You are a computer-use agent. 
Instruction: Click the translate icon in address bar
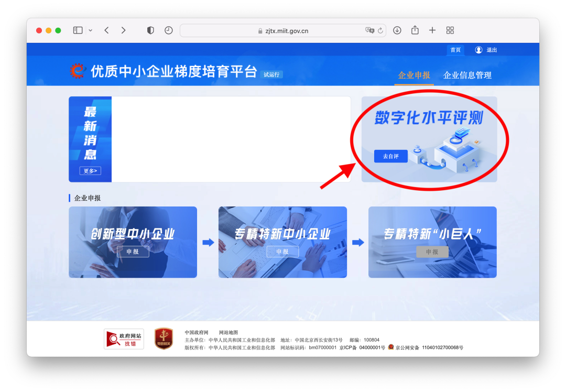369,30
